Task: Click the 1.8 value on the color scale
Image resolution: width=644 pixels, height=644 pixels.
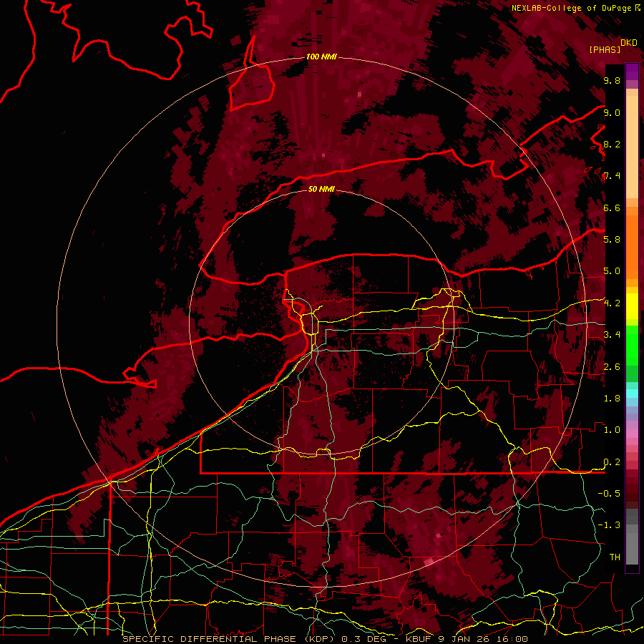Action: 612,399
